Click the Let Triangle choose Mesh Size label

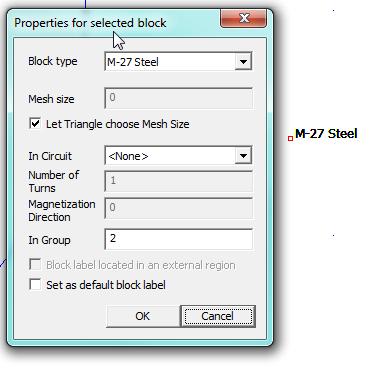[x=118, y=124]
